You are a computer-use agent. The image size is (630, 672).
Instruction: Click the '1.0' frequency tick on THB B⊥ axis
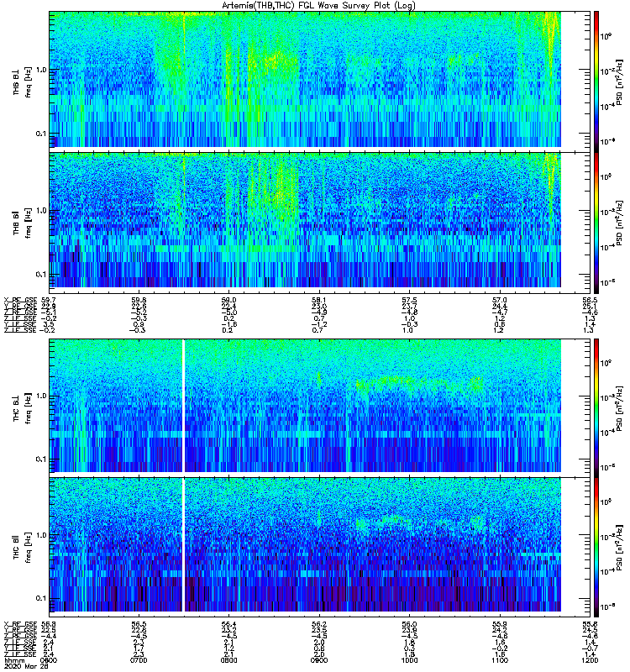pos(41,70)
